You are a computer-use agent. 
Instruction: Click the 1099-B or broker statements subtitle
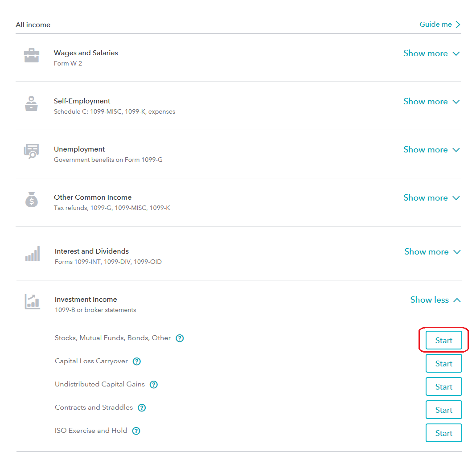[x=95, y=310]
